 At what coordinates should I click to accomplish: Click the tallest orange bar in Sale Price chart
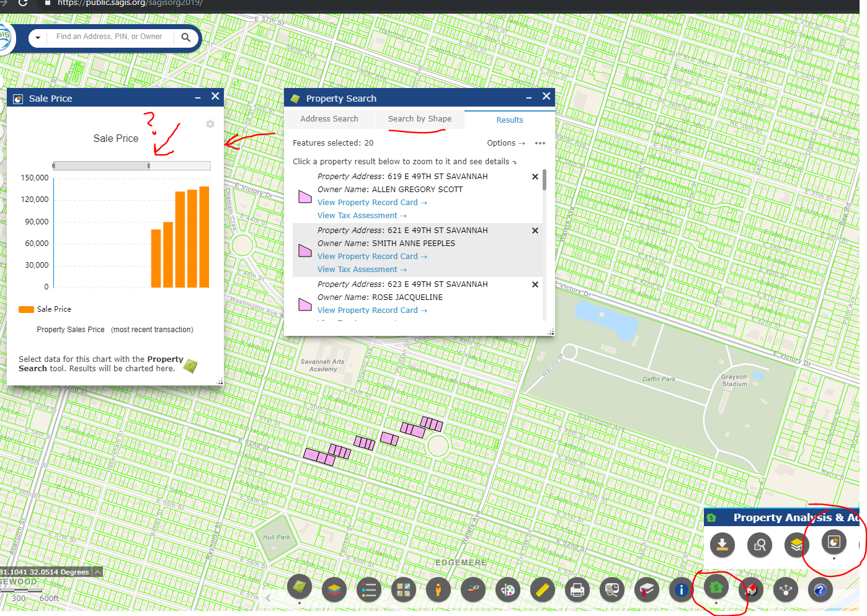204,237
